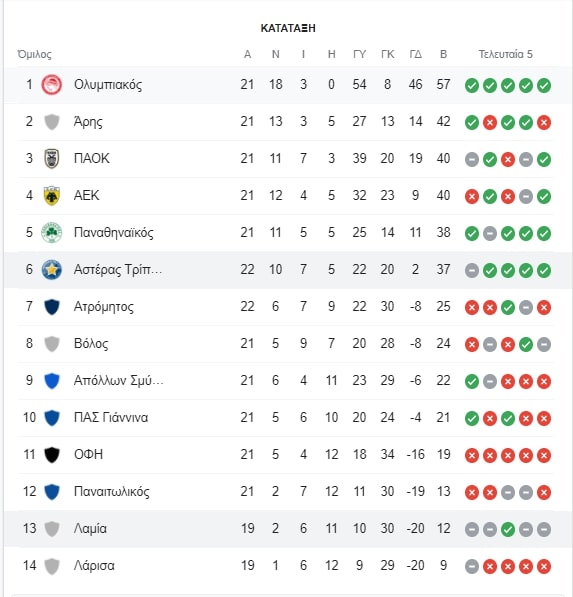
Task: Click Λάρισα's most recent loss indicator
Action: 544,566
